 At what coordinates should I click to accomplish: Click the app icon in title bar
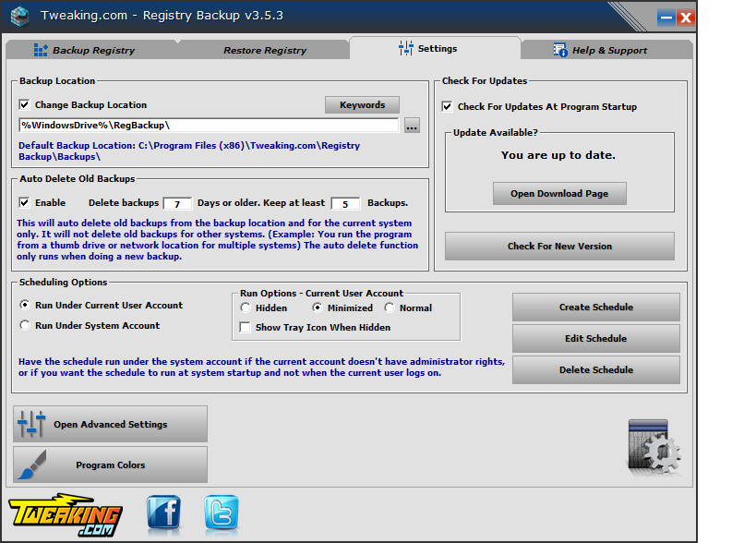(21, 16)
